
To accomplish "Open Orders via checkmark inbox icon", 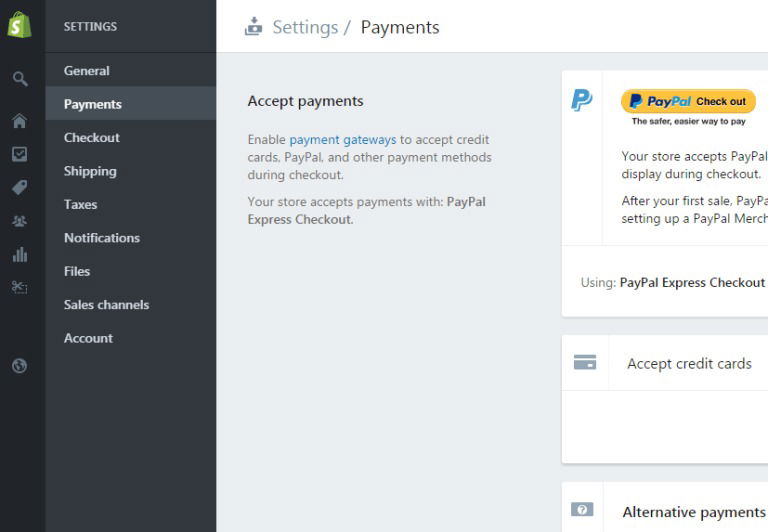I will pyautogui.click(x=20, y=154).
